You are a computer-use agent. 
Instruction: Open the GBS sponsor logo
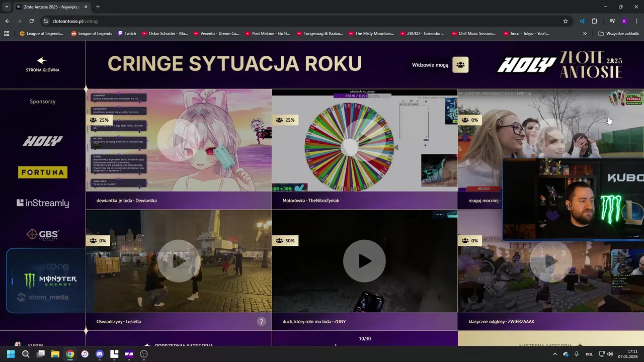coord(43,234)
